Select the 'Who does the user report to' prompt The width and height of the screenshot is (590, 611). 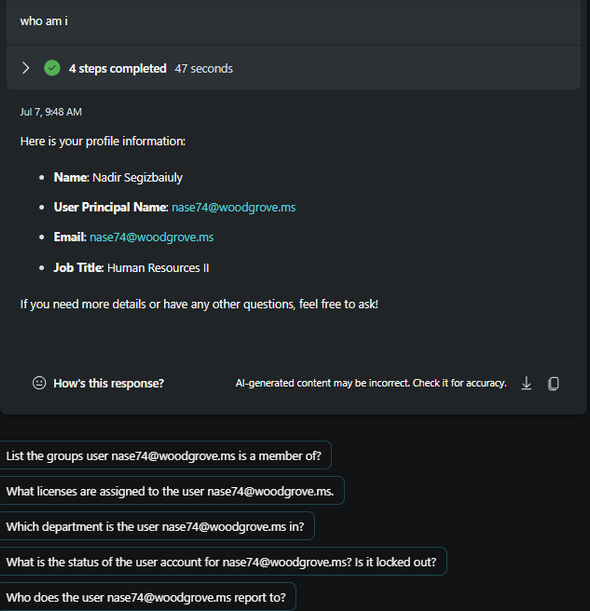148,597
